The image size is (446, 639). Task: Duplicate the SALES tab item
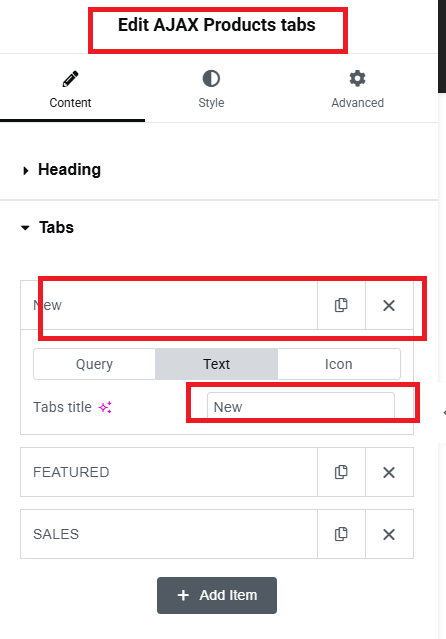pos(341,534)
